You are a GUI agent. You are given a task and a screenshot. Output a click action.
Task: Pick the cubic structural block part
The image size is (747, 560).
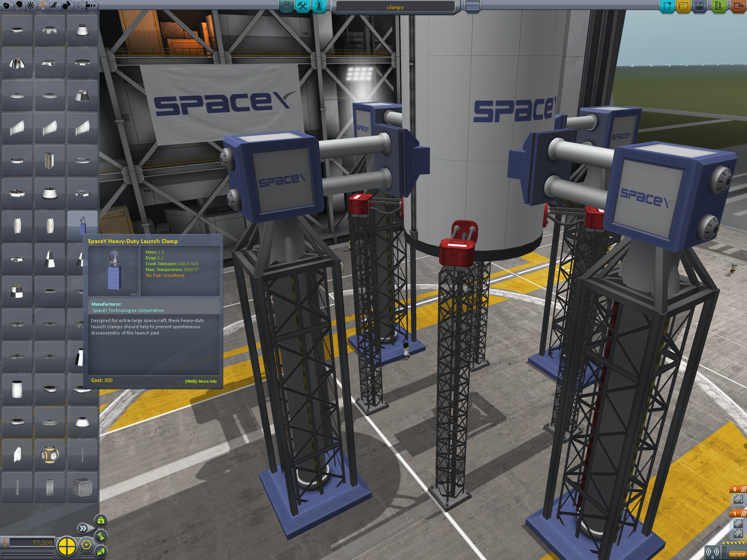point(82,487)
